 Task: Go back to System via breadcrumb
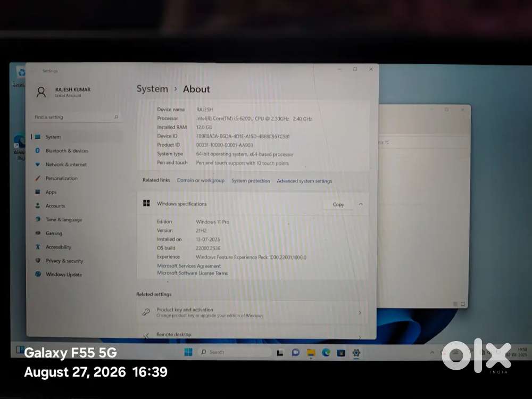coord(152,89)
